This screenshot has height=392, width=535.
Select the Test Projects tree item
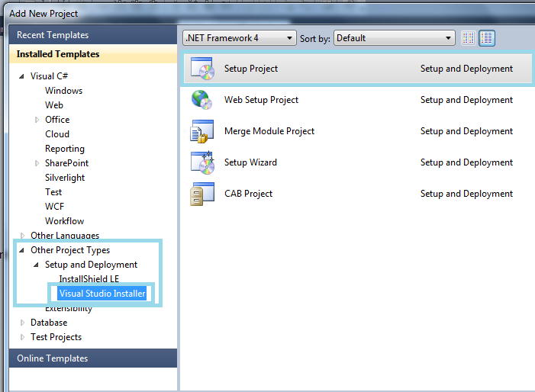click(56, 337)
